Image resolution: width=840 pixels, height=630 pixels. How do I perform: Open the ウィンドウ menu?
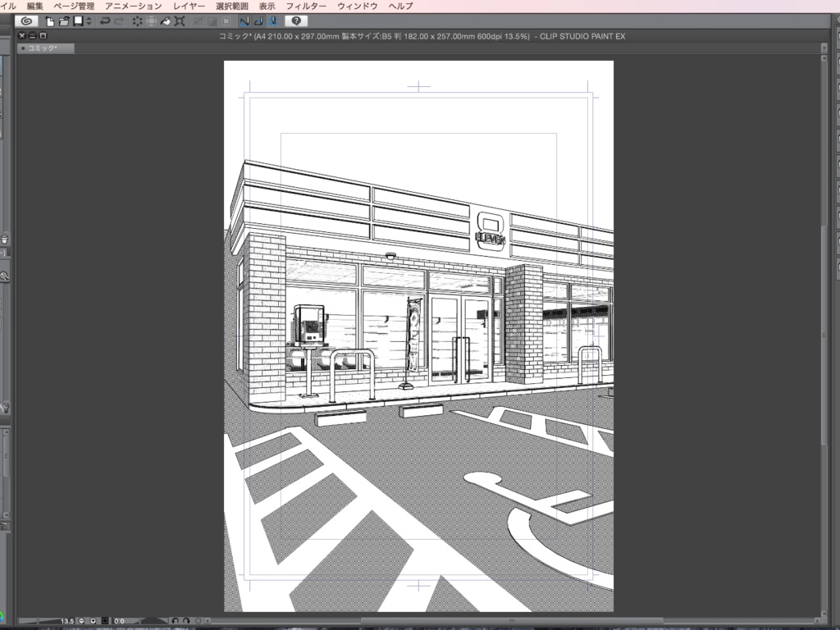pos(358,6)
